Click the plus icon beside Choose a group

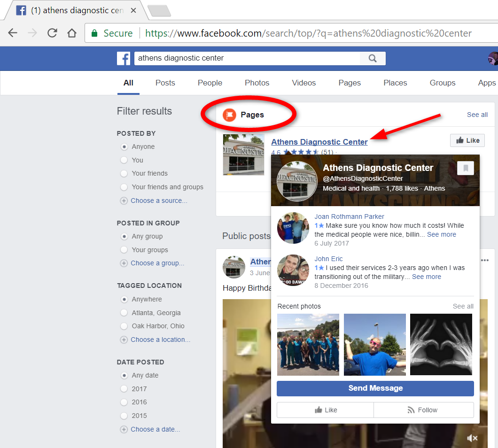(x=124, y=263)
